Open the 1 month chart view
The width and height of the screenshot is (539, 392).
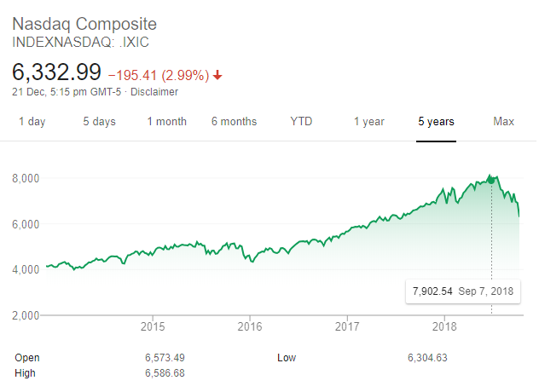(x=166, y=122)
